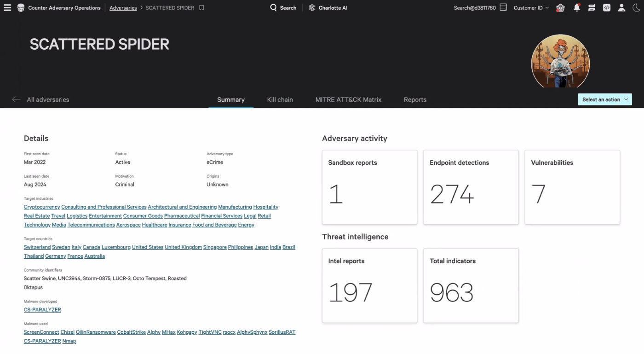The width and height of the screenshot is (644, 354).
Task: Switch to the Kill chain tab
Action: 280,99
